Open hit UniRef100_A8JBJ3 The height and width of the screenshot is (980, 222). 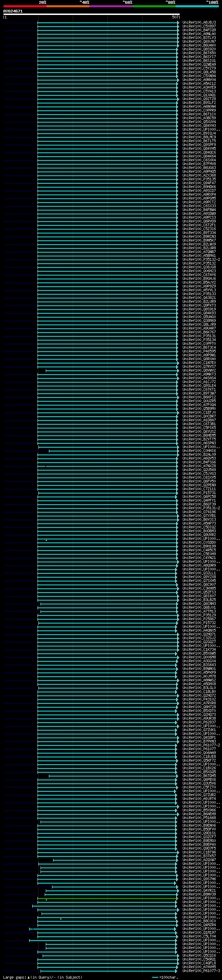(199, 23)
